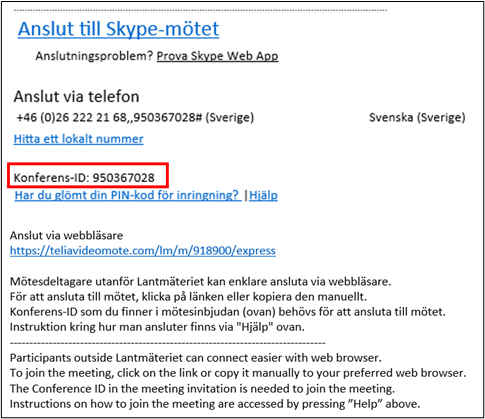Click the line The Conference ID in the meeting
The width and height of the screenshot is (485, 419).
tap(202, 389)
